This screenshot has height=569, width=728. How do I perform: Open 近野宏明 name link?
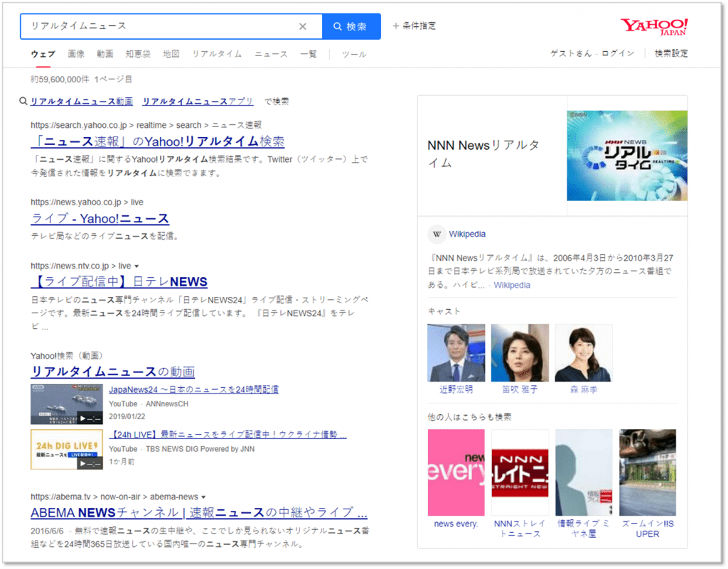tap(456, 389)
